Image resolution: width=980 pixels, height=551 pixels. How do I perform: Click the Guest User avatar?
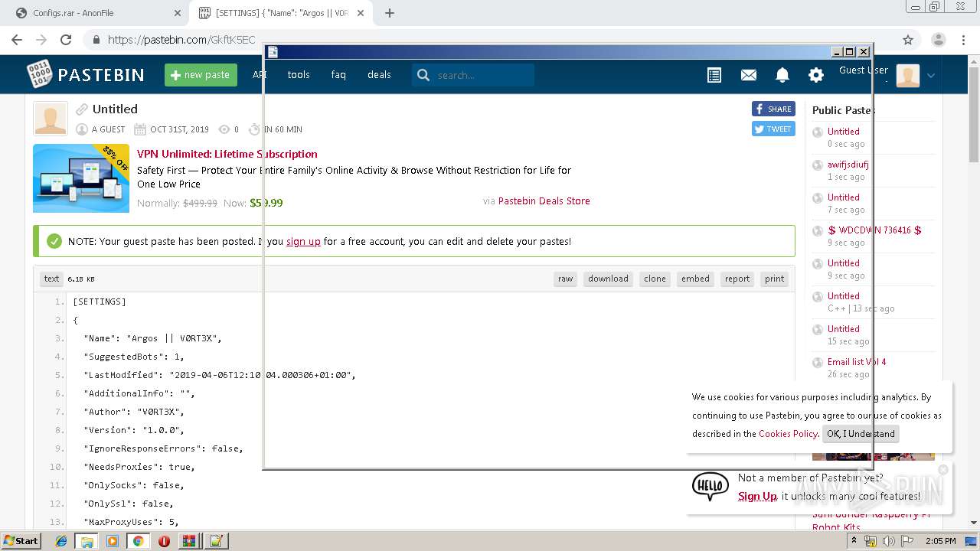(x=908, y=75)
